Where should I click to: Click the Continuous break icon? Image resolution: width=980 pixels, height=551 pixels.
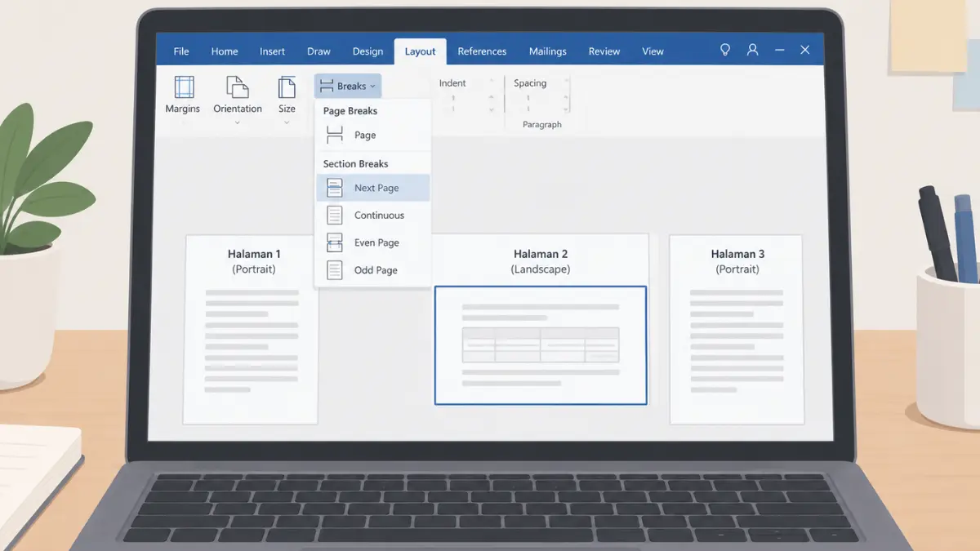coord(335,216)
